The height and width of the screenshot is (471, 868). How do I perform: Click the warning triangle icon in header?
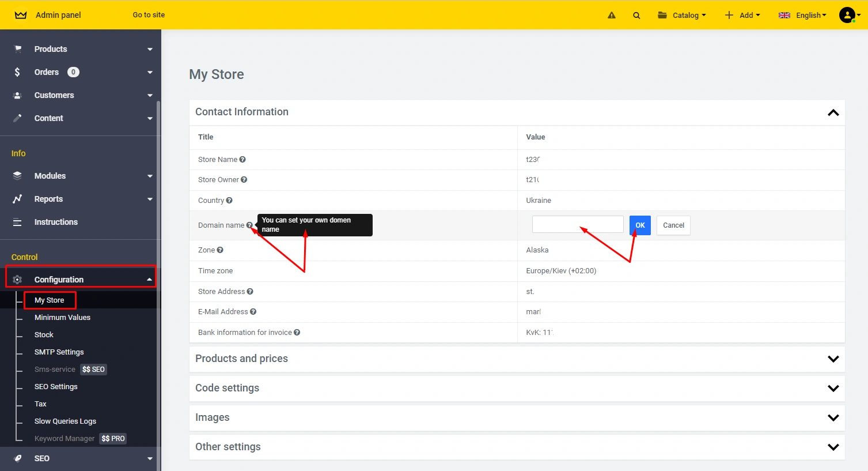pos(612,16)
